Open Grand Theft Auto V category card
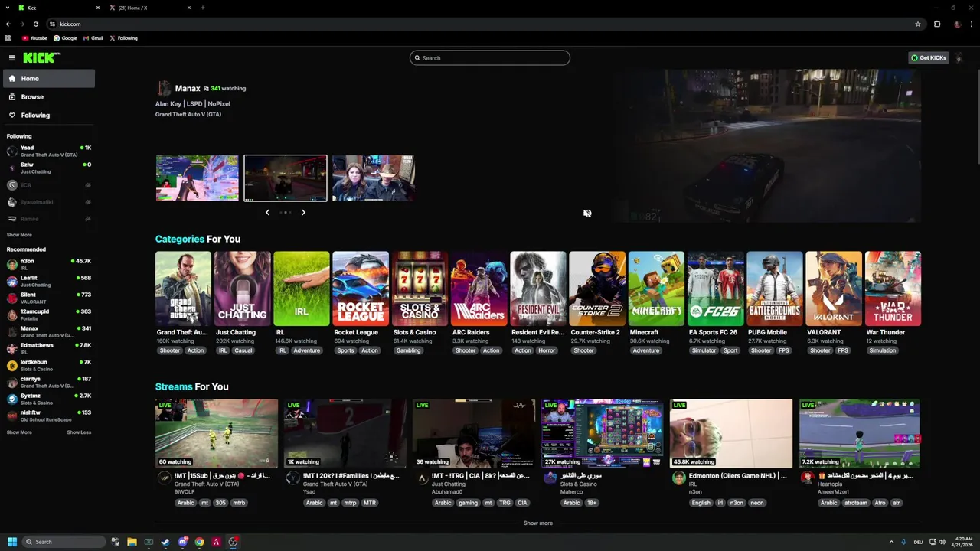Screen dimensions: 980x551 pyautogui.click(x=183, y=289)
